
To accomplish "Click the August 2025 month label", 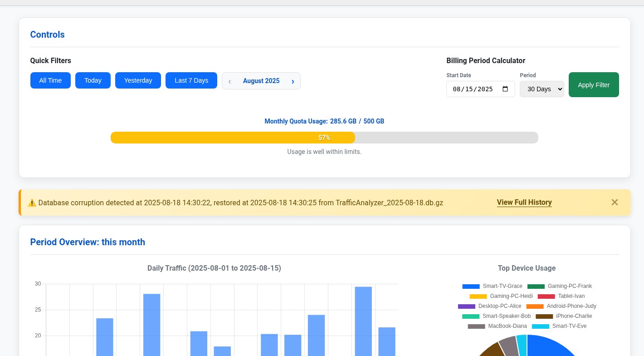I will [x=261, y=81].
